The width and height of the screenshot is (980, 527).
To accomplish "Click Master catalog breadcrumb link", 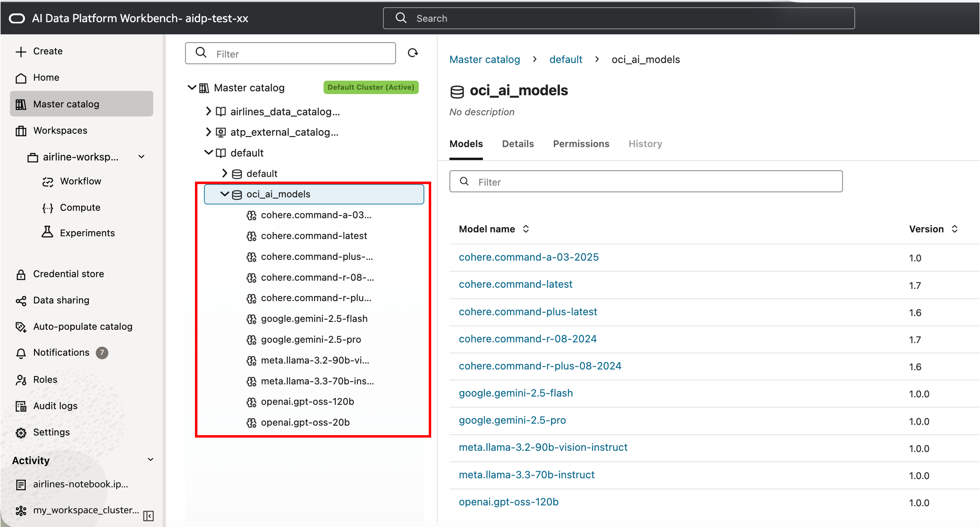I will pos(484,59).
